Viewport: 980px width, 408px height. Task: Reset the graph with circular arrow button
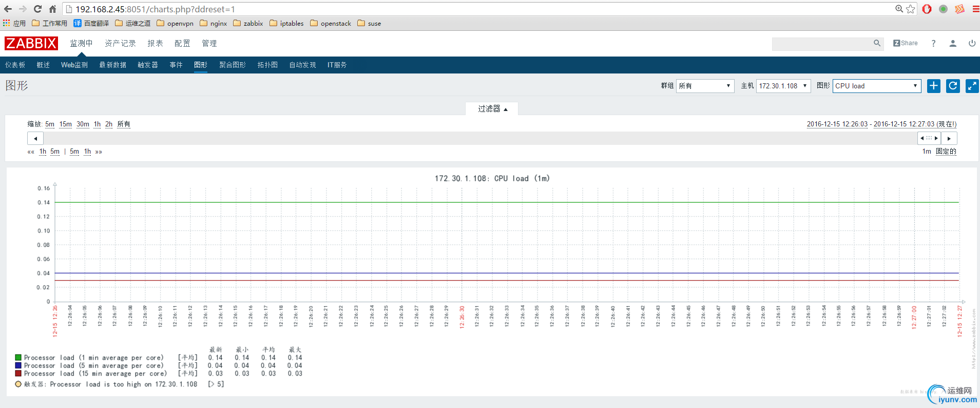(x=953, y=86)
